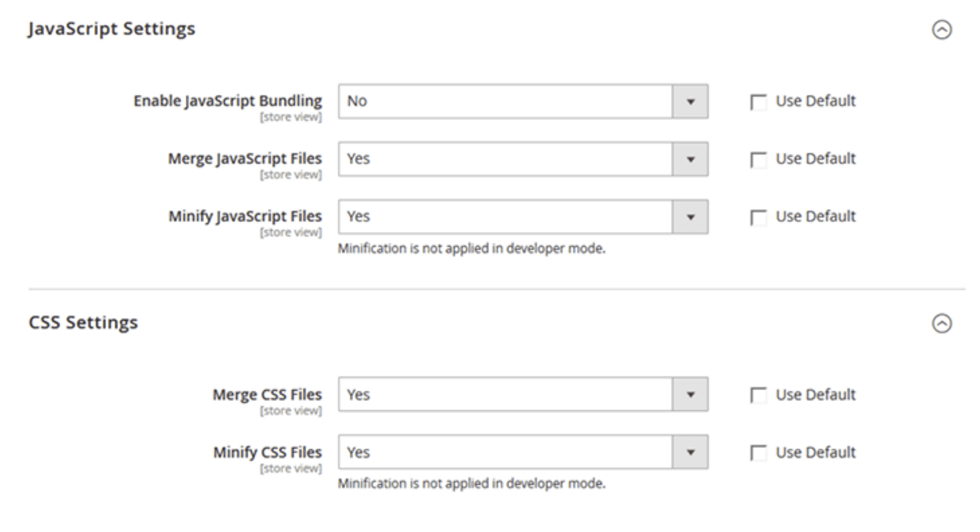This screenshot has height=532, width=980.
Task: Click Minify JavaScript Files dropdown arrow
Action: click(x=690, y=217)
